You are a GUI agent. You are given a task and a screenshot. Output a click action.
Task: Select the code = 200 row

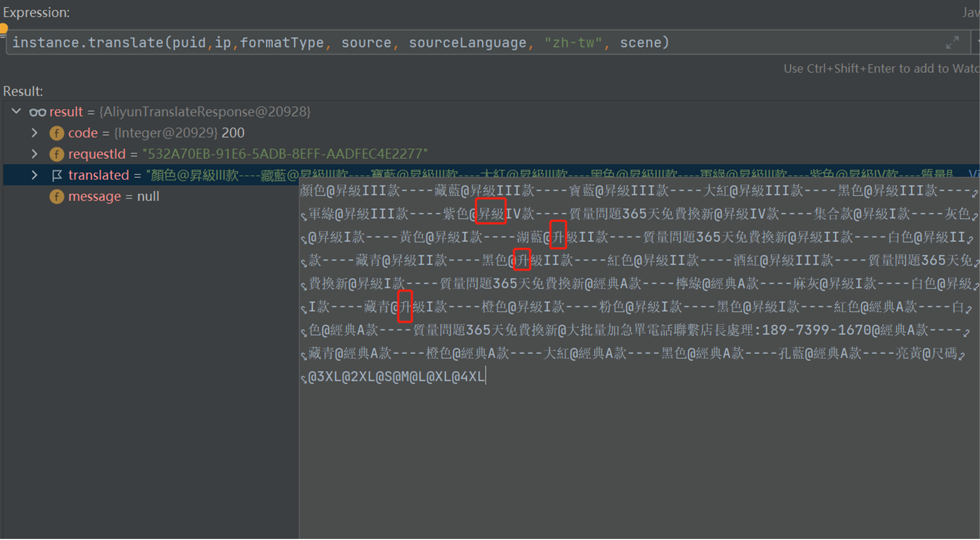[156, 133]
